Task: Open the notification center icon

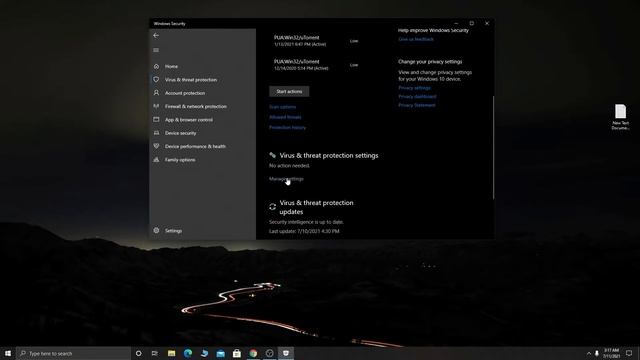Action: [629, 353]
